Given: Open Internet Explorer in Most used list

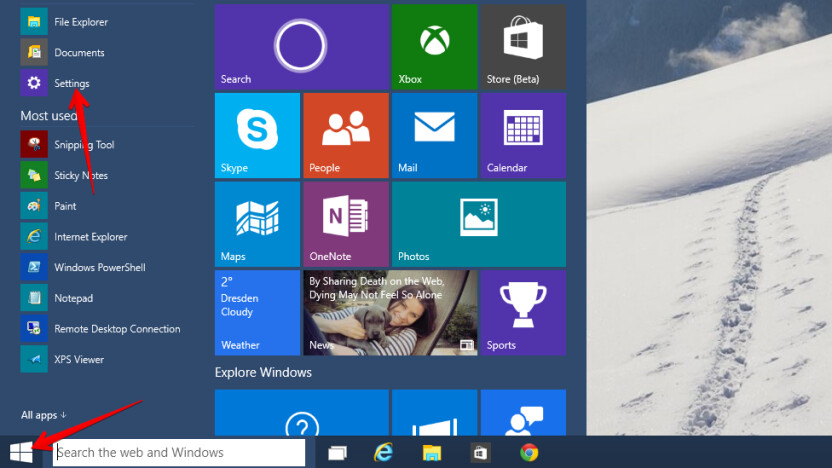Looking at the screenshot, I should (74, 237).
